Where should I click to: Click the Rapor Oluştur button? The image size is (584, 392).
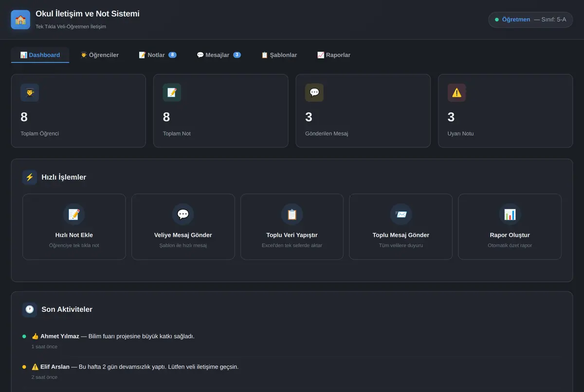pos(510,227)
